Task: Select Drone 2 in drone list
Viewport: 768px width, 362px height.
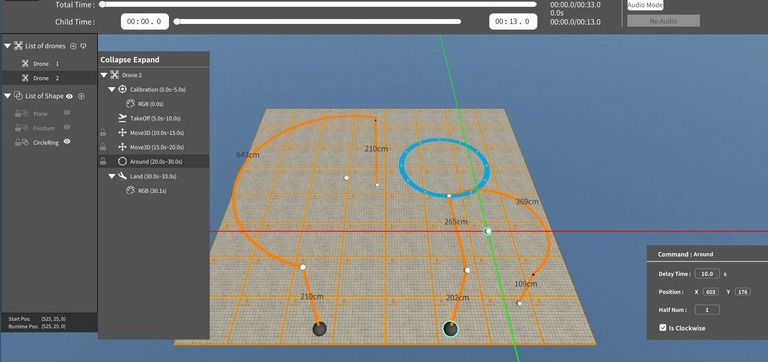Action: tap(49, 78)
